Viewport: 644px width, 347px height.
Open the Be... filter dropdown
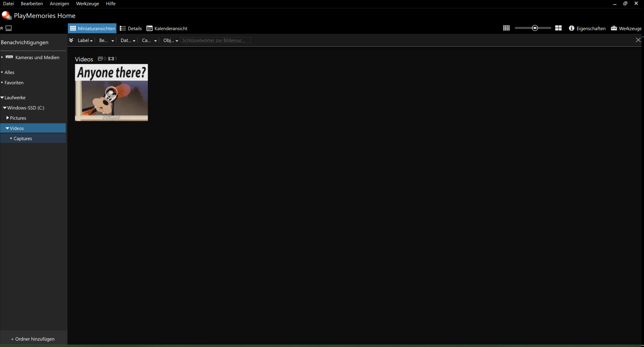[x=107, y=40]
